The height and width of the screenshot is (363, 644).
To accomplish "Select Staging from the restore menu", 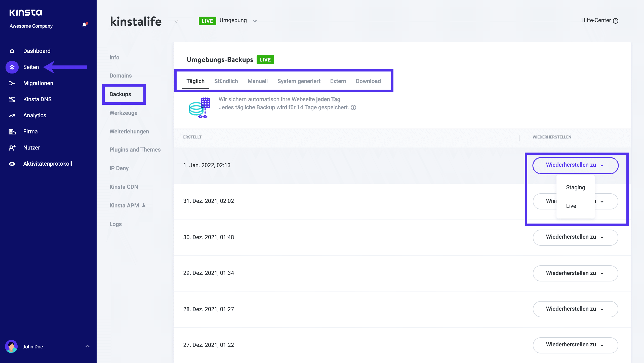I will [576, 187].
